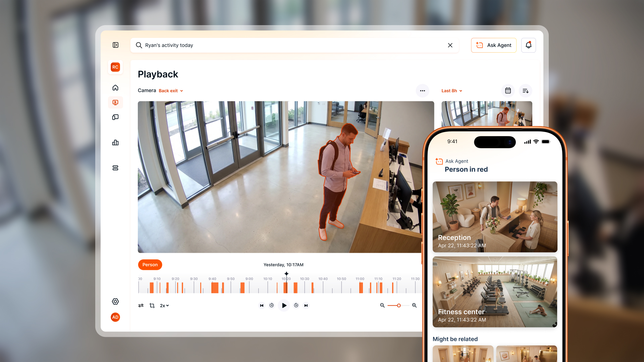Click the main camera video feed
Viewport: 644px width, 362px height.
[286, 177]
